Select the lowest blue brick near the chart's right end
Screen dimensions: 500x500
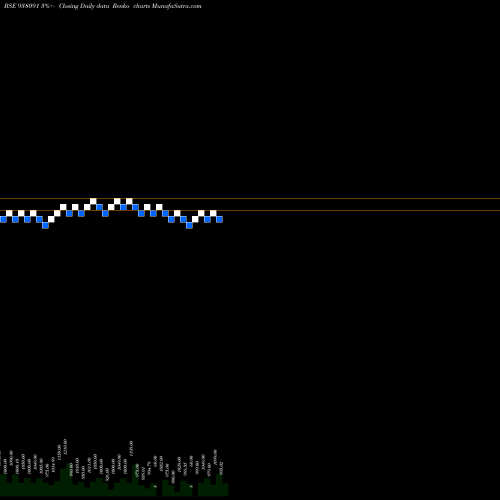point(189,225)
